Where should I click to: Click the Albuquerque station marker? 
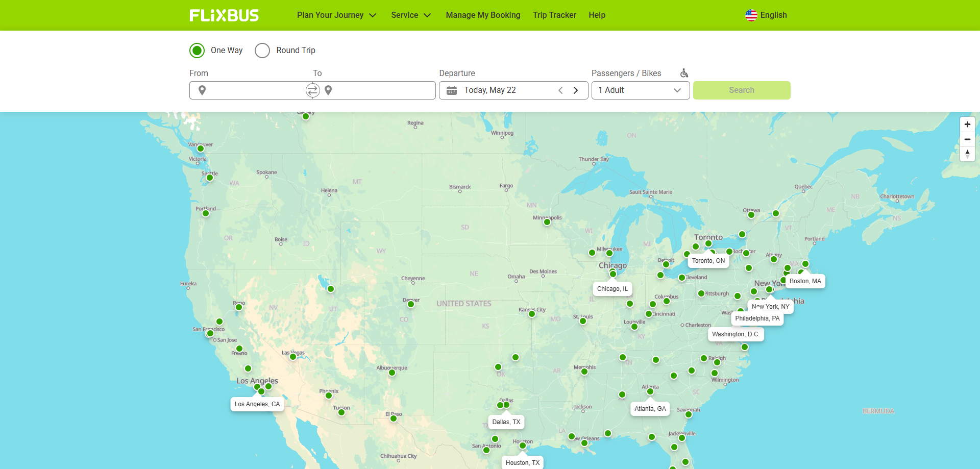[392, 373]
